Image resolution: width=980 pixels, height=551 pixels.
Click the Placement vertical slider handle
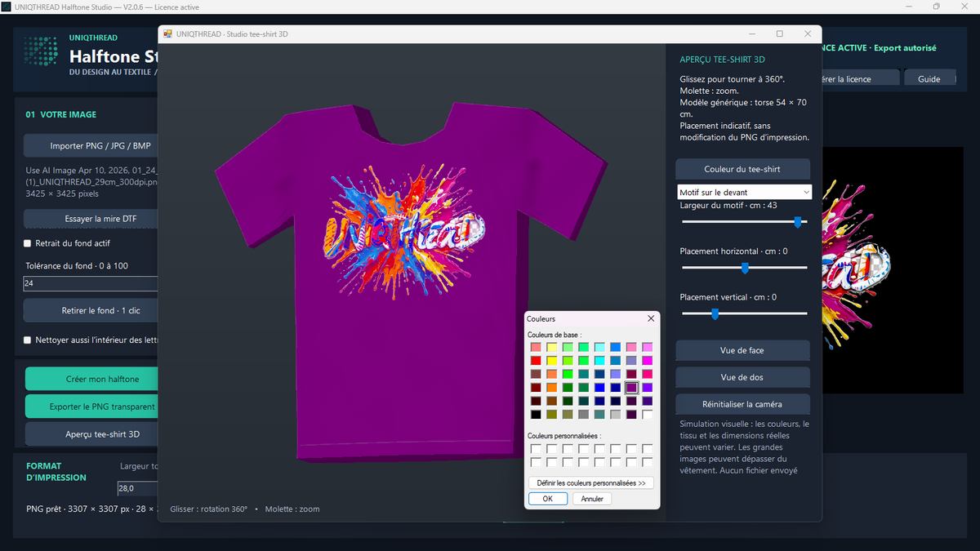[x=715, y=313]
